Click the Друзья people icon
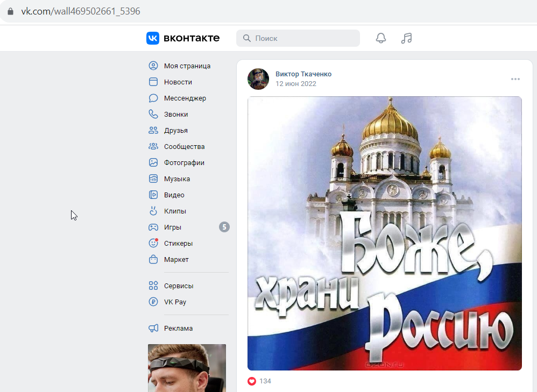 153,130
